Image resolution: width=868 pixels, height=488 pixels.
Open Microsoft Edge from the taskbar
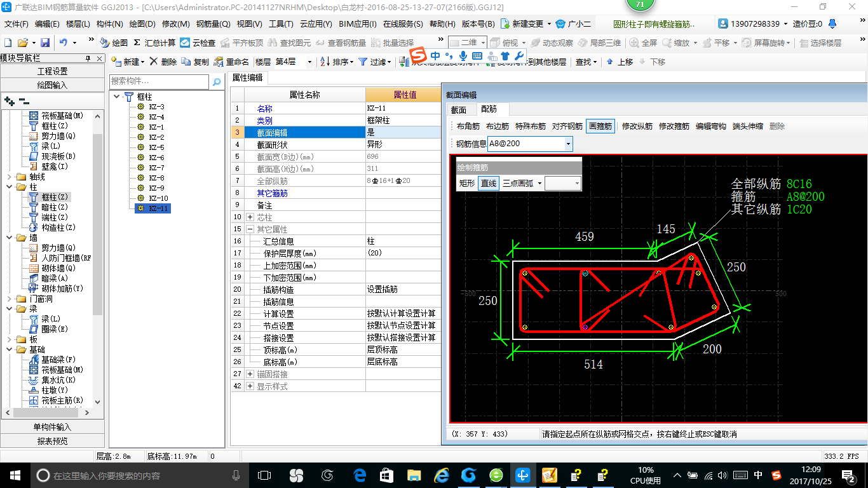point(360,475)
